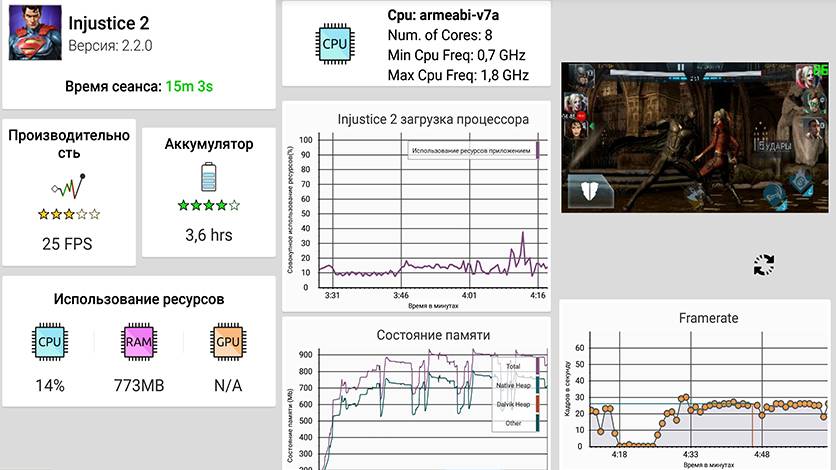Click the CPU chip icon in header
Viewport: 836px width, 470px height.
tap(335, 44)
